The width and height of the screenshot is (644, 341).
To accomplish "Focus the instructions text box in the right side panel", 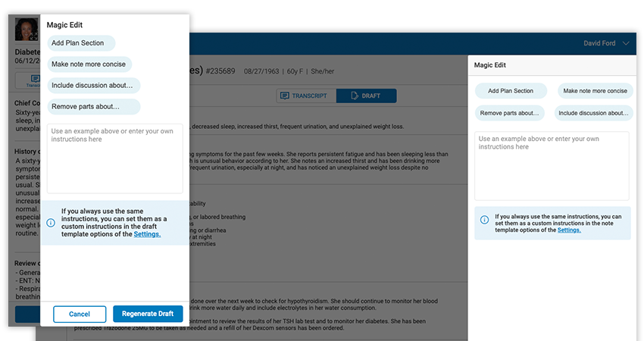I will pyautogui.click(x=552, y=166).
